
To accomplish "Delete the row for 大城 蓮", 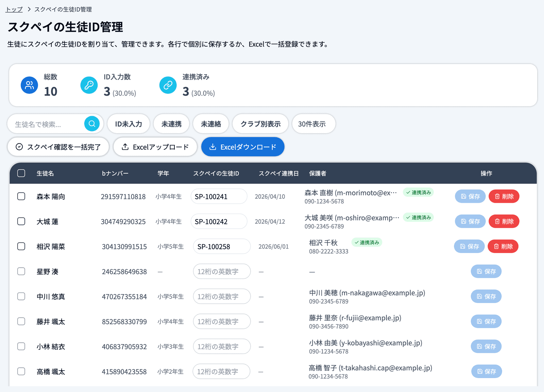I will tap(504, 221).
